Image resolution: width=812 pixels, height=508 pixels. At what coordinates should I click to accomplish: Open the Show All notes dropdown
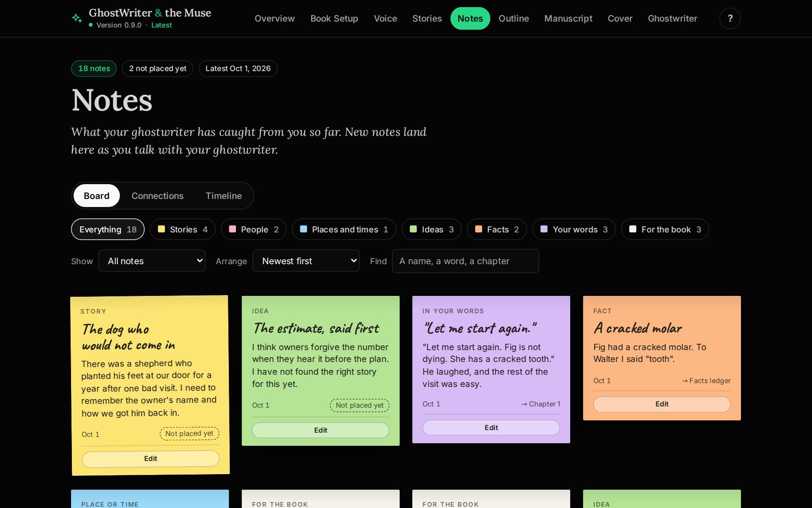point(152,261)
